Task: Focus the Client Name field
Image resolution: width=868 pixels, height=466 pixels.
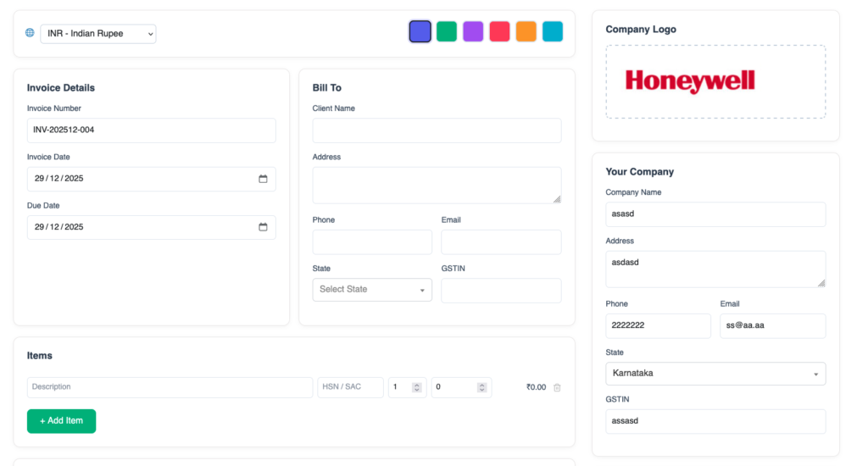Action: [x=437, y=130]
